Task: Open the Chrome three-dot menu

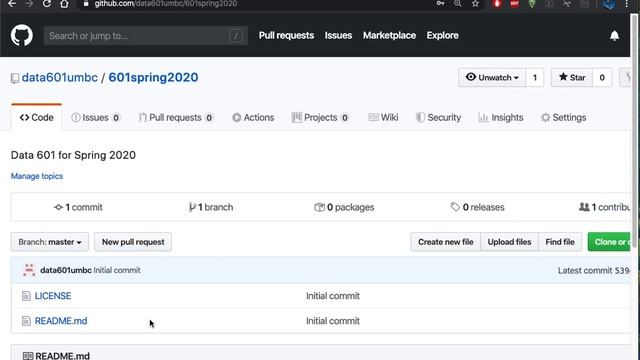Action: pyautogui.click(x=627, y=4)
